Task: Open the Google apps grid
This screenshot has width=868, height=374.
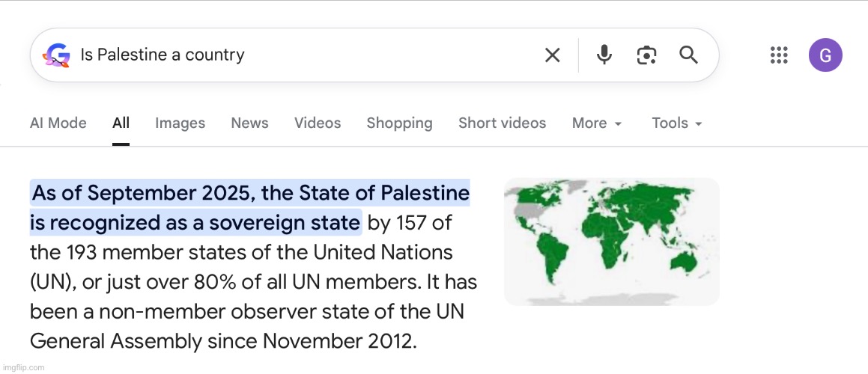Action: 779,55
